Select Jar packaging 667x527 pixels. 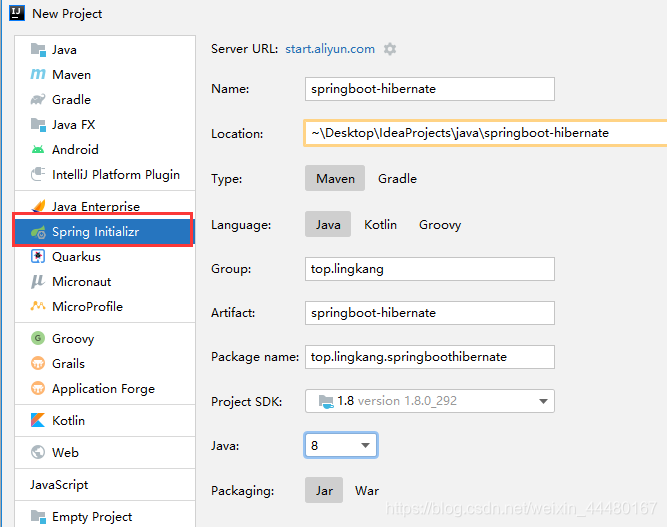pos(324,490)
